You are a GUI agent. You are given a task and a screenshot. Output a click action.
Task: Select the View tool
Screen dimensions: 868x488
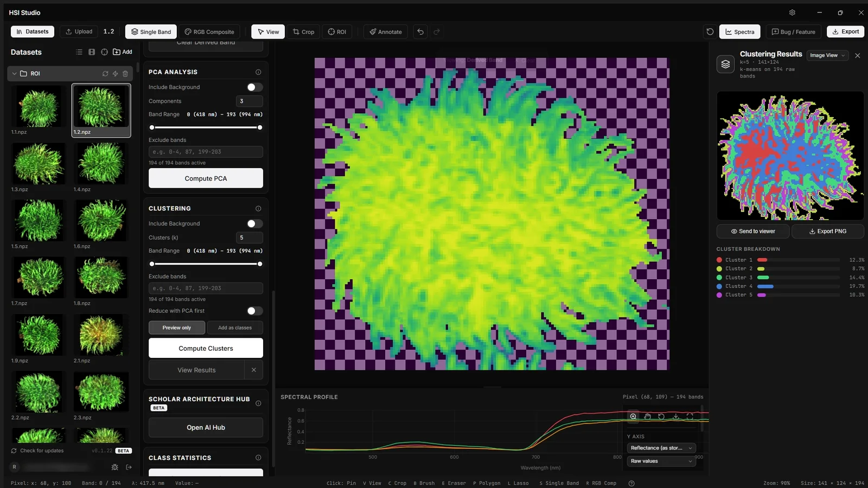268,31
